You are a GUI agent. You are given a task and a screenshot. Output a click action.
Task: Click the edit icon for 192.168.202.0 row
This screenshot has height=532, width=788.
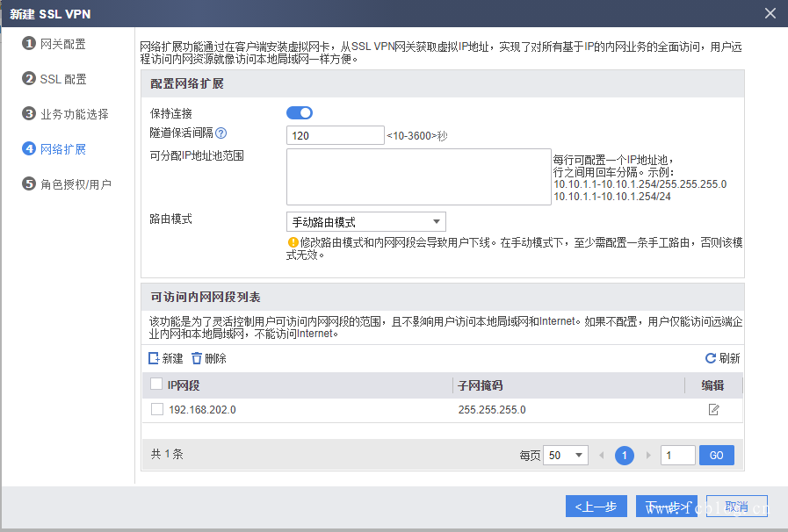[x=713, y=410]
